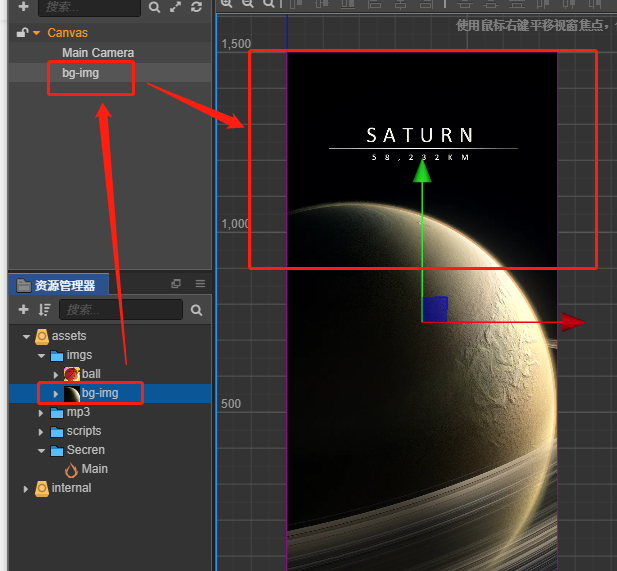Click the hierarchy search magnifier icon
The width and height of the screenshot is (617, 571).
[x=155, y=7]
